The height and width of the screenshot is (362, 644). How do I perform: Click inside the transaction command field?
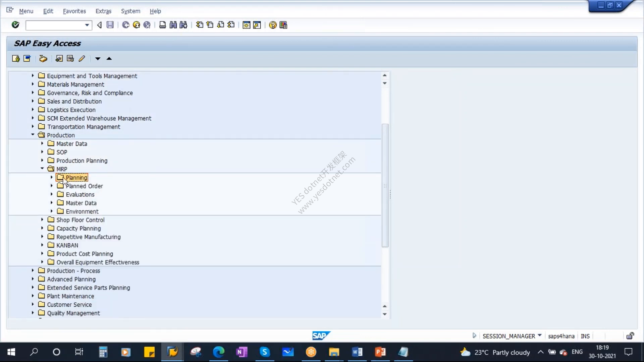(55, 25)
